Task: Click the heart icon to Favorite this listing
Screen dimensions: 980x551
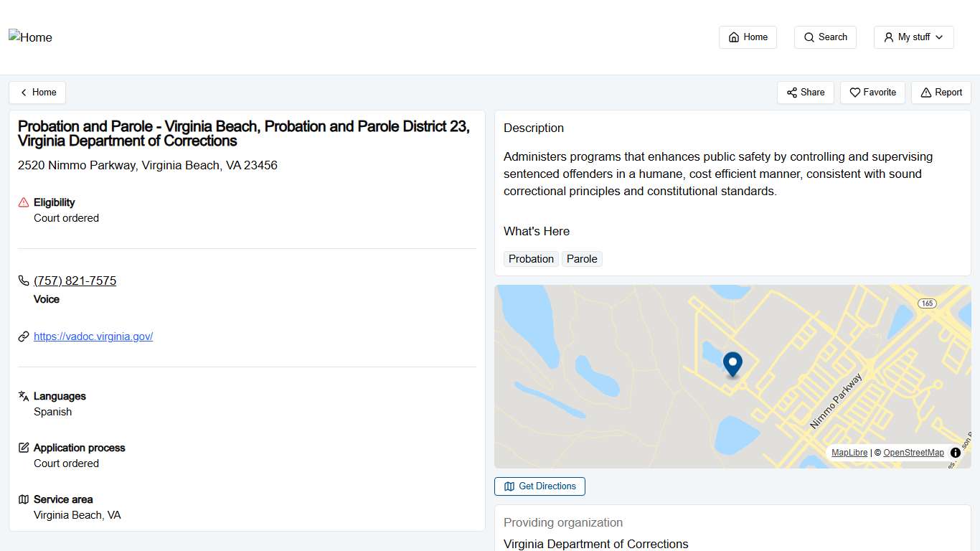Action: pyautogui.click(x=854, y=93)
